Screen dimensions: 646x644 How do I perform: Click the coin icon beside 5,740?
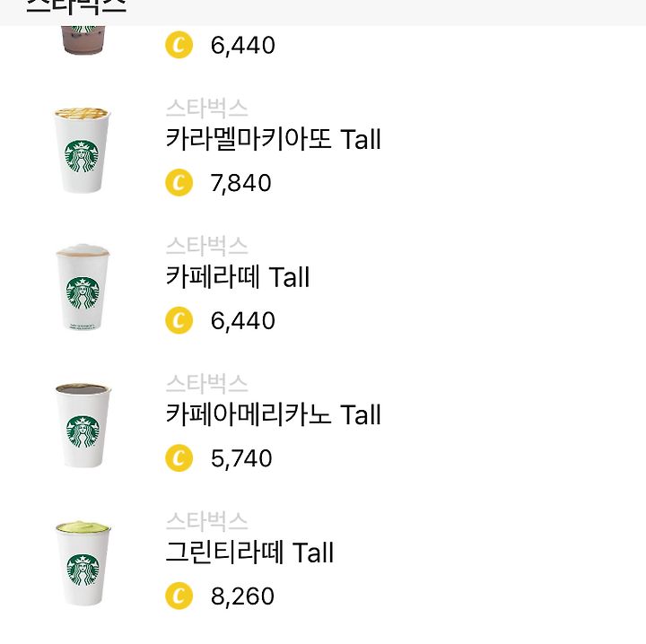[x=179, y=457]
